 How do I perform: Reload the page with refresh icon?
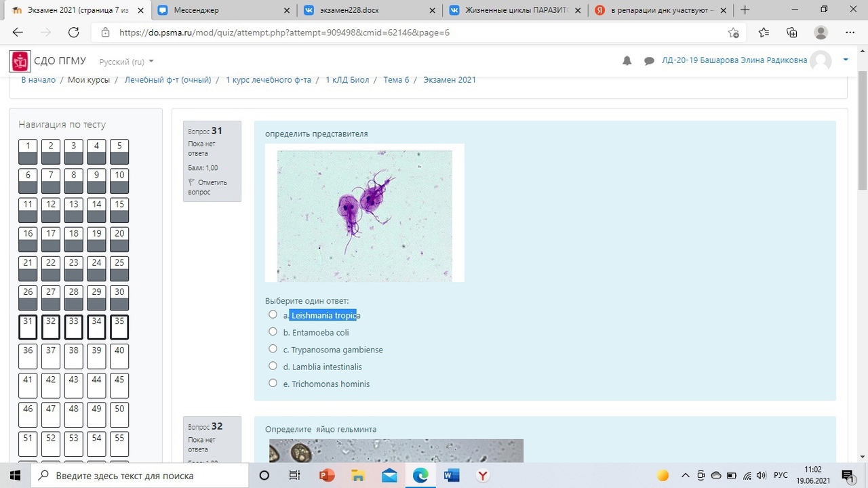[73, 32]
